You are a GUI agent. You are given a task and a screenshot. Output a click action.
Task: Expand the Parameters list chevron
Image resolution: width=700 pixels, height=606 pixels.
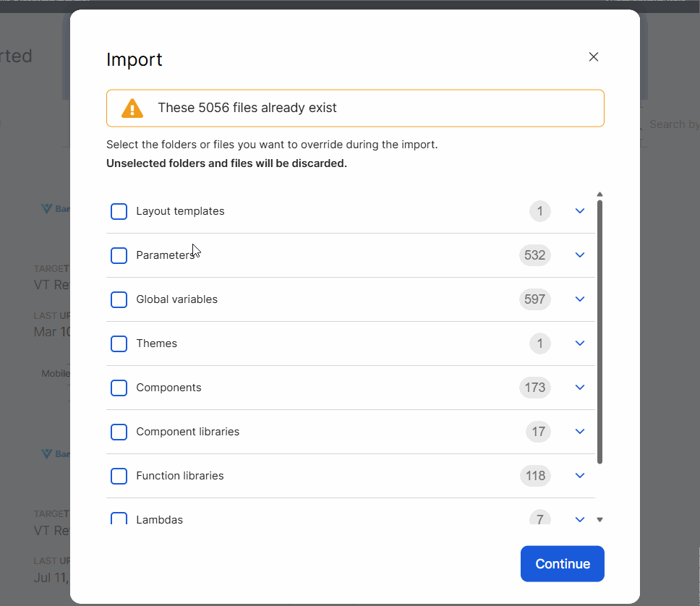click(579, 255)
